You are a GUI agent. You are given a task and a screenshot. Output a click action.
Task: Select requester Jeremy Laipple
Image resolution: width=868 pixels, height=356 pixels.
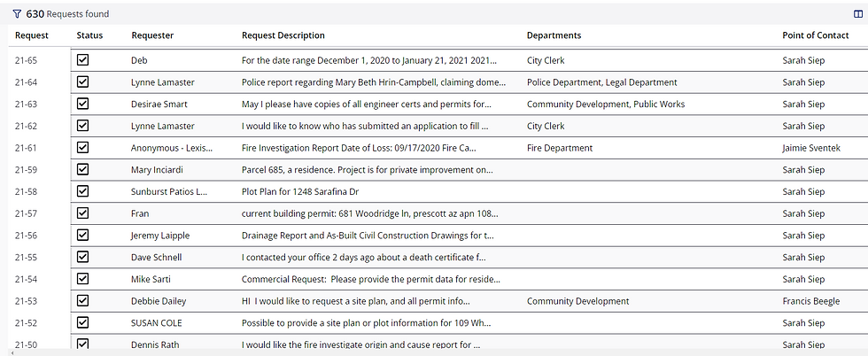tap(160, 236)
